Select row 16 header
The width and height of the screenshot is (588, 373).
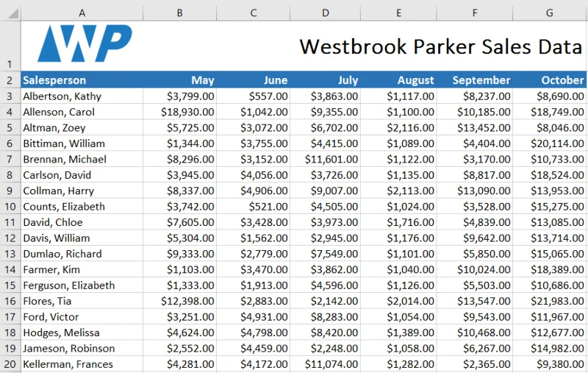point(10,301)
